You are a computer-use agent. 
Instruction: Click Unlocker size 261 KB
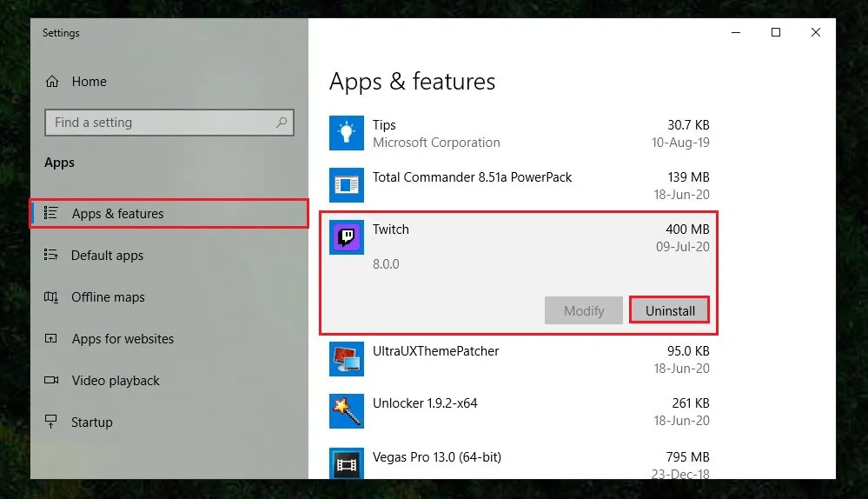point(691,403)
